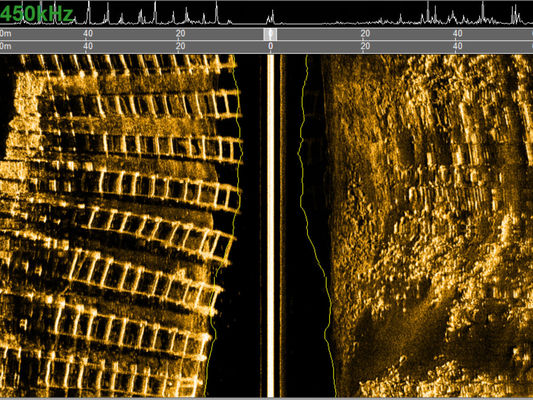Click the starboard 40 mark on upper ruler
This screenshot has height=400, width=533.
[458, 34]
